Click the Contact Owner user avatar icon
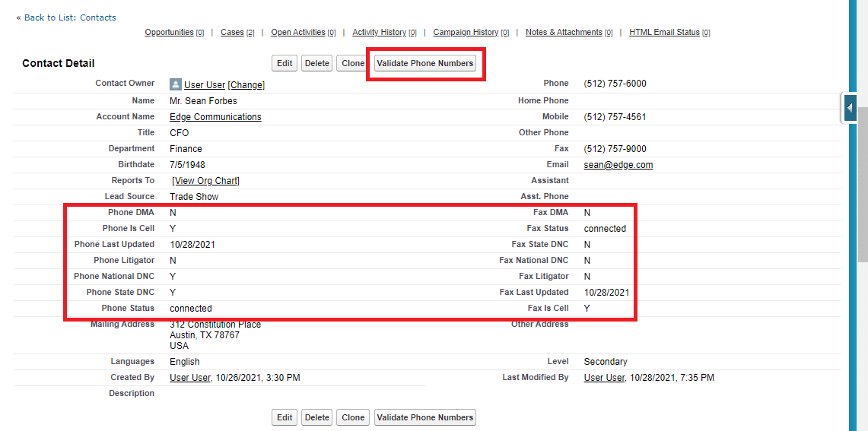This screenshot has height=431, width=868. point(176,84)
